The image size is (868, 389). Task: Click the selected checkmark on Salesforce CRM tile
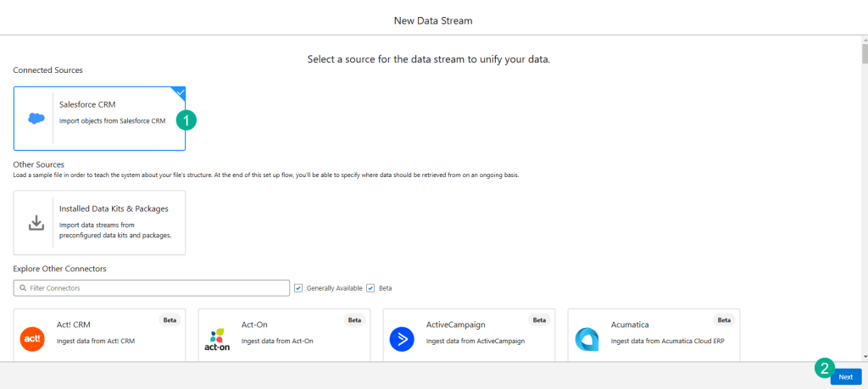pyautogui.click(x=179, y=92)
